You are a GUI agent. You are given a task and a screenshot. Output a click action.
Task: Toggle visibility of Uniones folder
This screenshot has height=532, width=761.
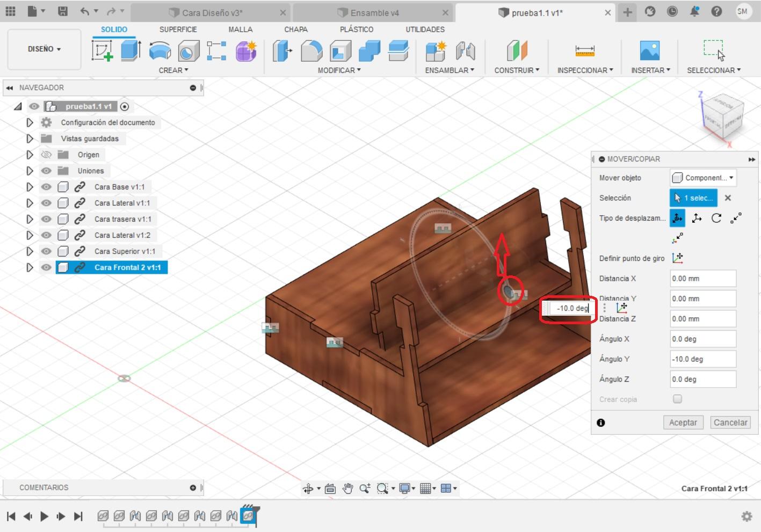46,171
